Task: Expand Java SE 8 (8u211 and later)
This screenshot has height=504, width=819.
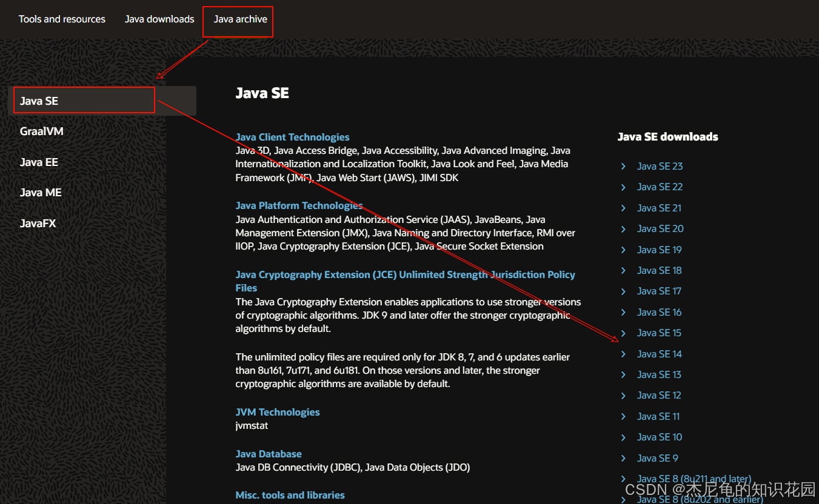Action: [x=694, y=479]
